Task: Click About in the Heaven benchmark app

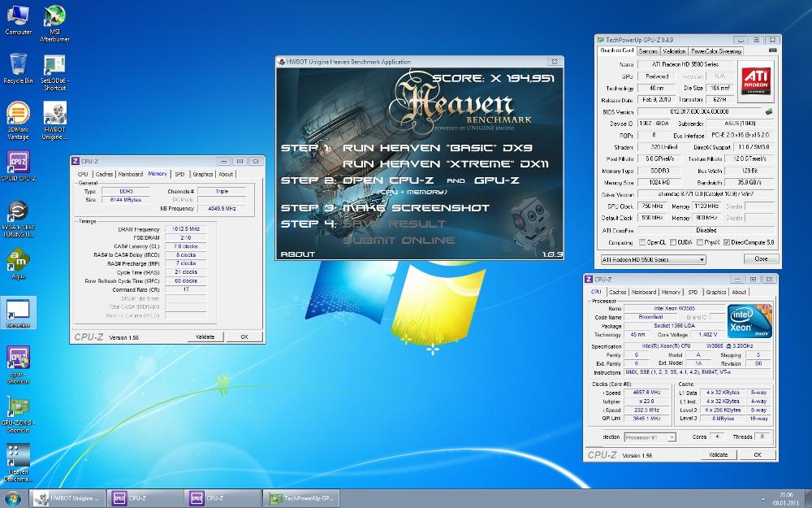Action: [298, 254]
